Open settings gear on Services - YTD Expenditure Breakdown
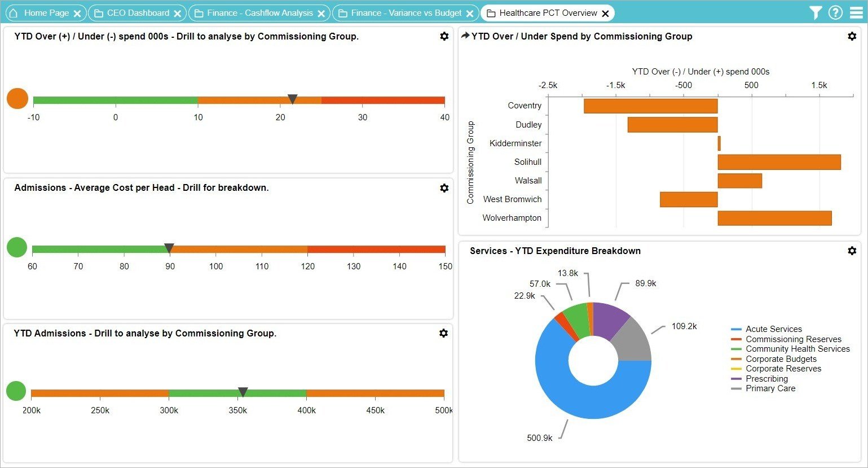 [x=852, y=251]
